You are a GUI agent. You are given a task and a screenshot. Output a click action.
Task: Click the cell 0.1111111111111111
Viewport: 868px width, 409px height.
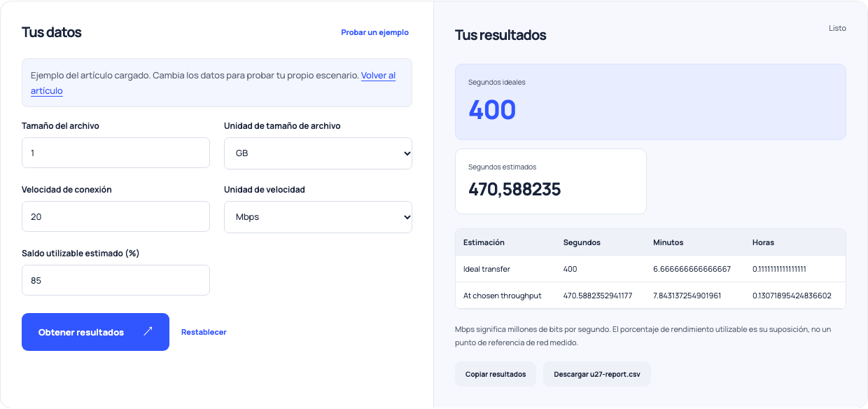pyautogui.click(x=779, y=269)
